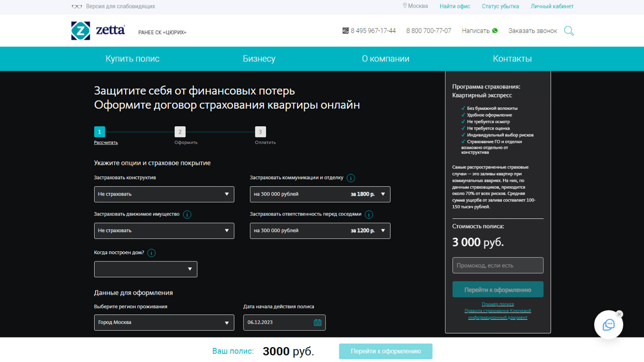Open info icon for Когда построен дом
644x362 pixels.
click(151, 253)
